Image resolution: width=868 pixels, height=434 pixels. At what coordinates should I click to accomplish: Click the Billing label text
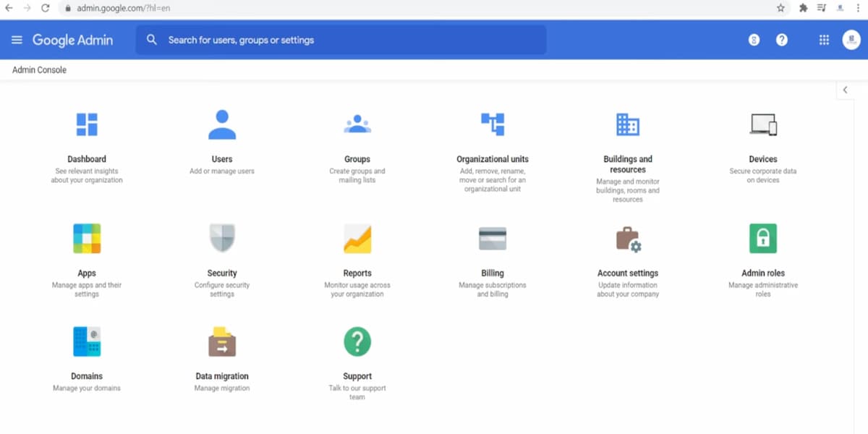tap(493, 273)
